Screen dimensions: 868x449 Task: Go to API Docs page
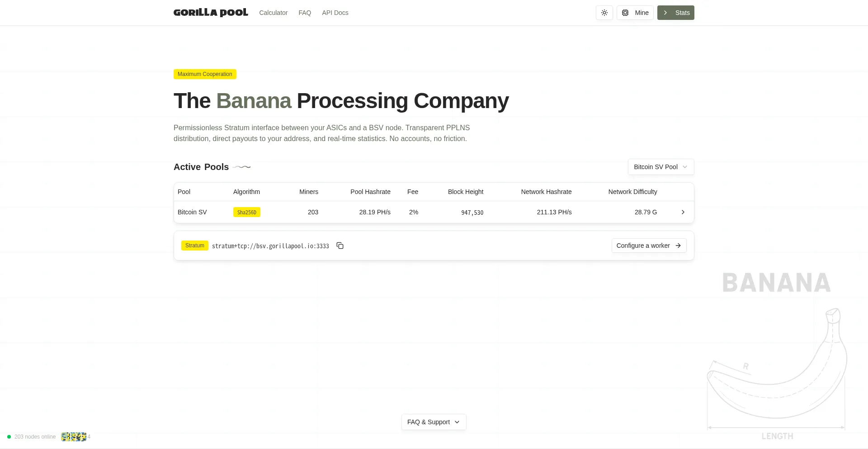[335, 13]
